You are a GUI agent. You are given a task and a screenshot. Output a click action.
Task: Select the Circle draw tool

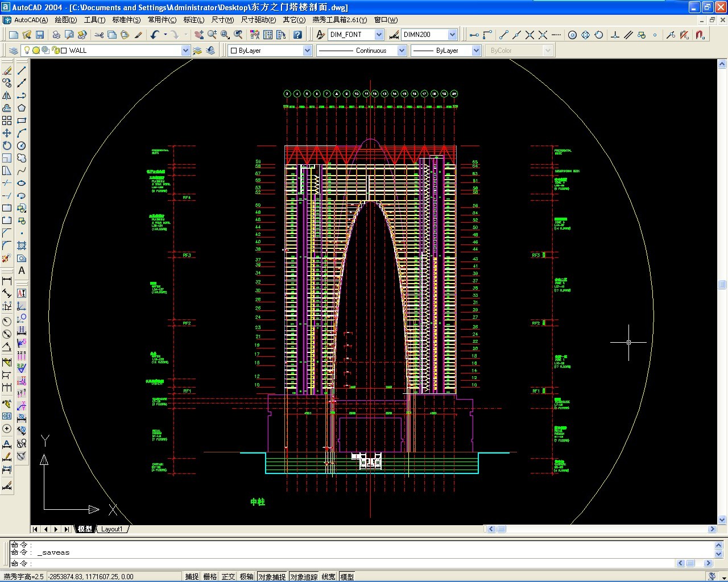(22, 145)
